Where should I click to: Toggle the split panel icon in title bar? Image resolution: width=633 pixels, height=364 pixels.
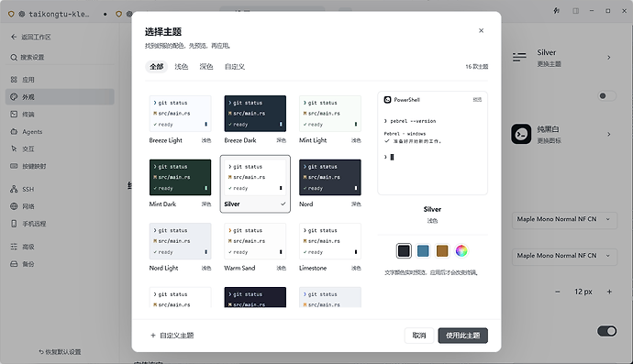(x=576, y=11)
